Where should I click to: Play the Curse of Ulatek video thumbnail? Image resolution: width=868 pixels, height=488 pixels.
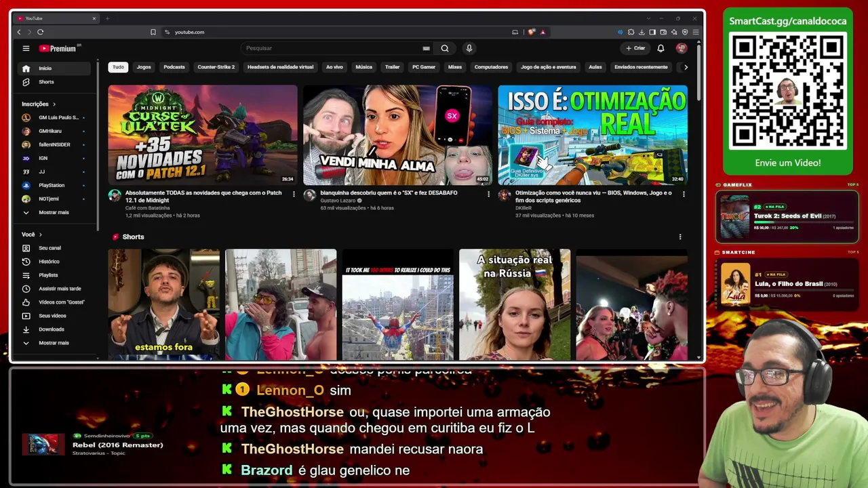203,135
